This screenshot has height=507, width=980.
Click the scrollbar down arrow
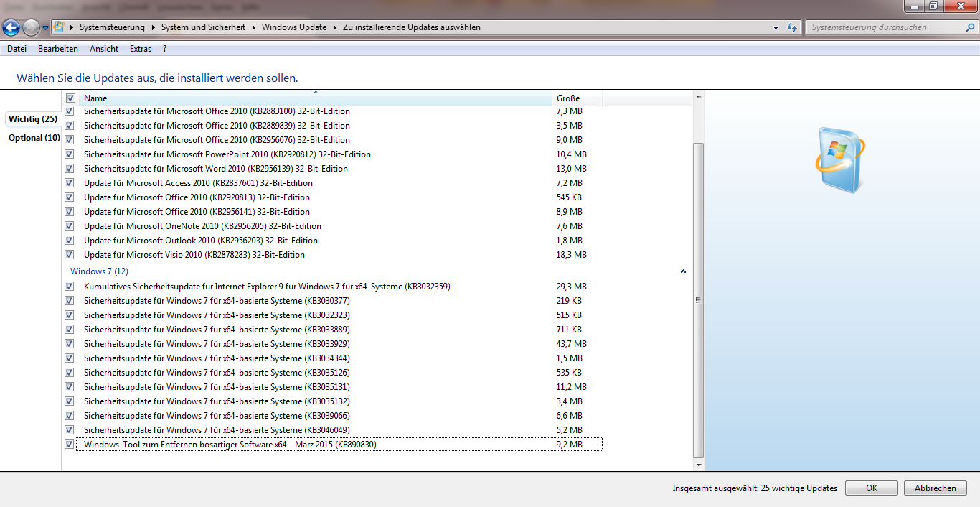coord(699,466)
